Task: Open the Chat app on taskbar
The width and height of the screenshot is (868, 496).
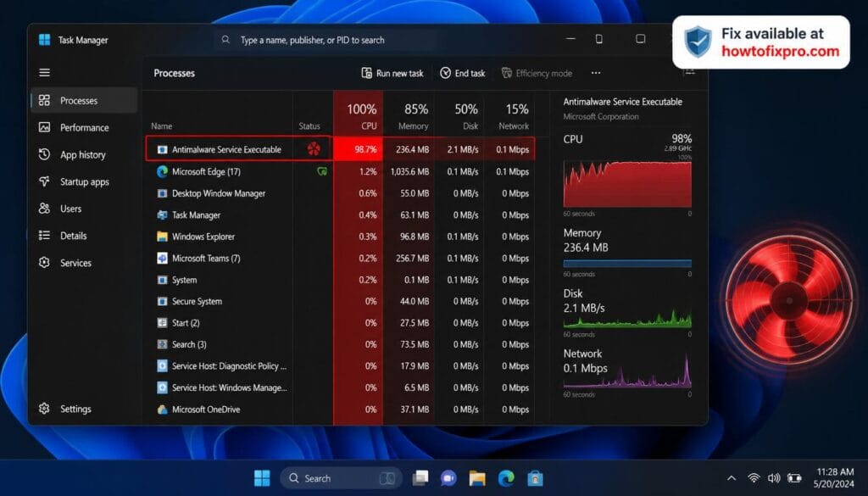Action: point(448,478)
